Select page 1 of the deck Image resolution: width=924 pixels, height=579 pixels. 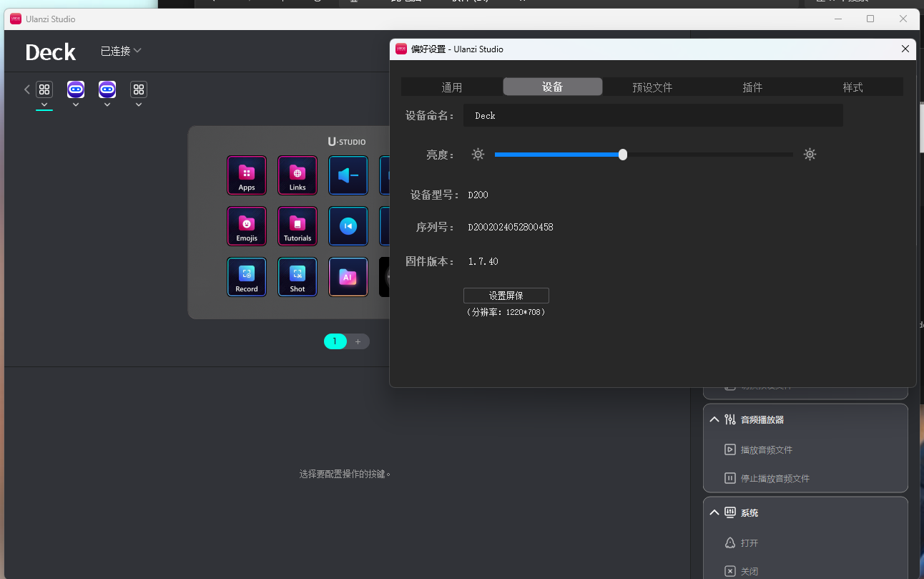(335, 341)
